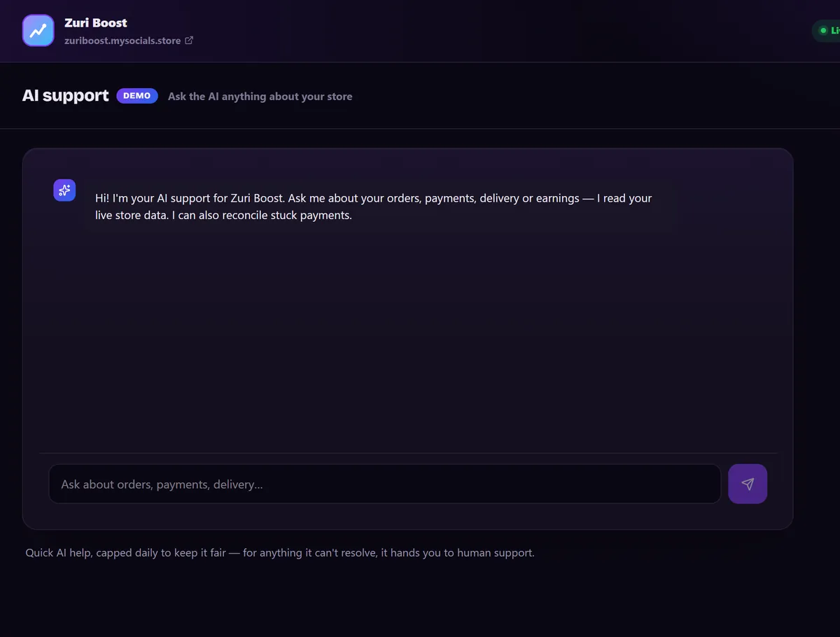This screenshot has width=840, height=637.
Task: Click the Quick AI help footer note
Action: coord(280,553)
